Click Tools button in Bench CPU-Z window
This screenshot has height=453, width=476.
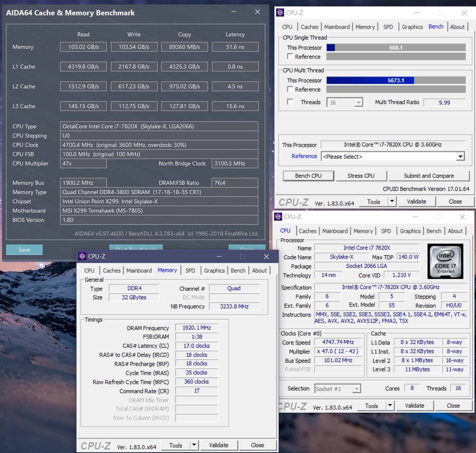(373, 201)
